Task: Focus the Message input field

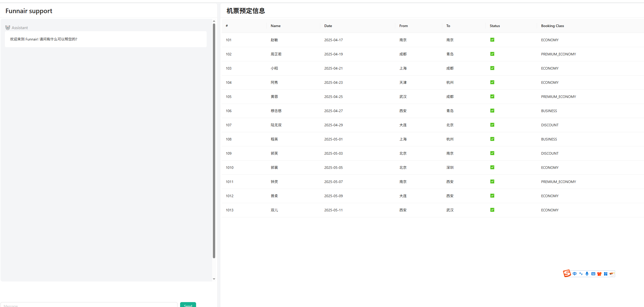Action: [89, 305]
